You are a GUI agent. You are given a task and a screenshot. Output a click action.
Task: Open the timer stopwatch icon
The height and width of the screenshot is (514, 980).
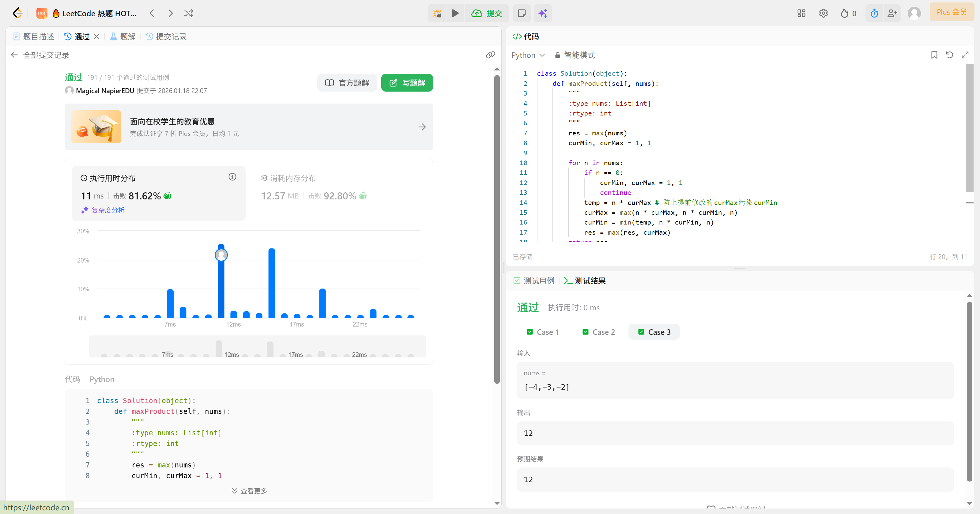point(874,13)
